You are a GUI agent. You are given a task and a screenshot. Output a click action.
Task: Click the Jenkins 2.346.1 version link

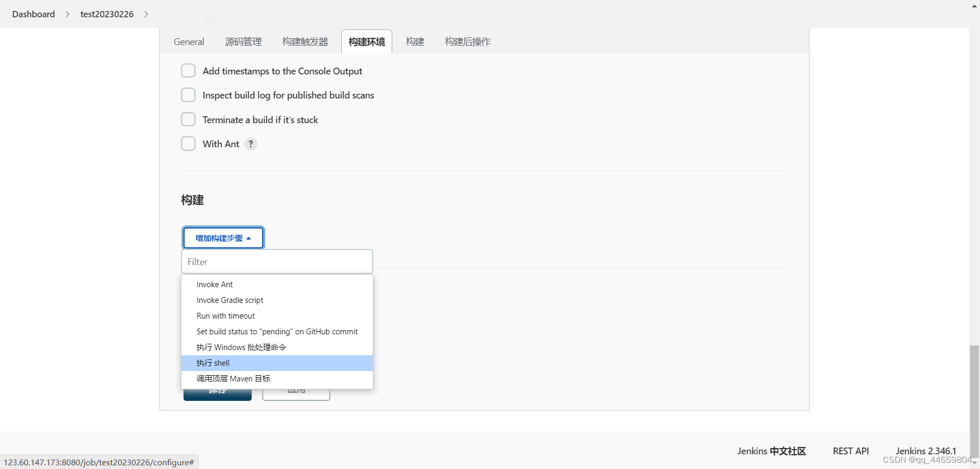[926, 451]
